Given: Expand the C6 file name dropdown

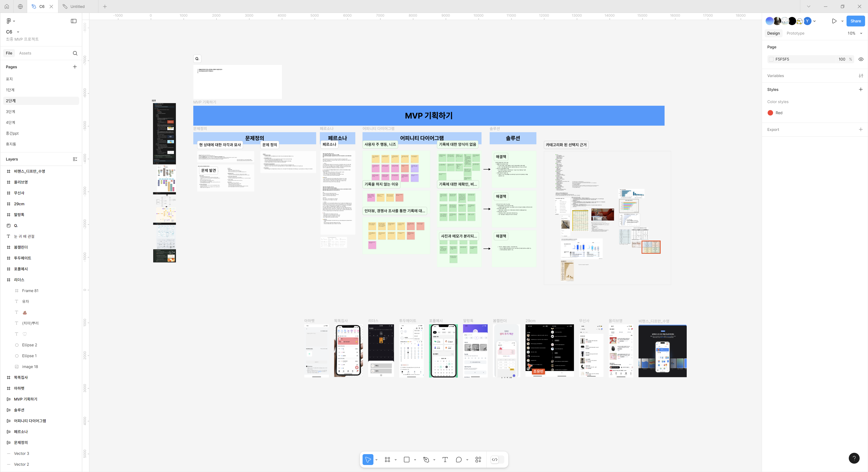Looking at the screenshot, I should (x=18, y=32).
